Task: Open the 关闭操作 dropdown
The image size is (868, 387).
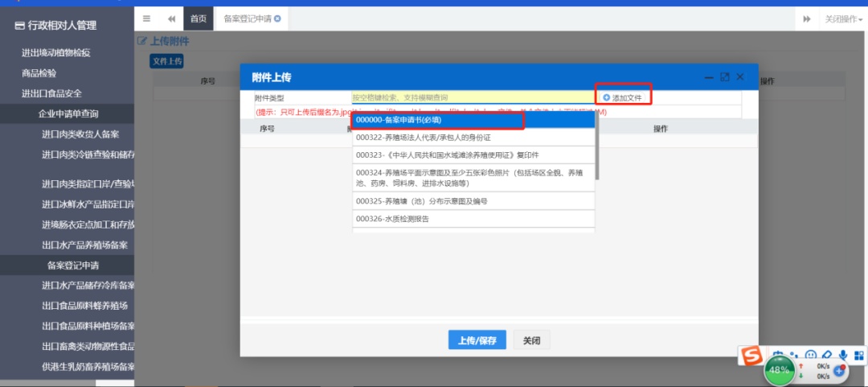Action: tap(841, 19)
